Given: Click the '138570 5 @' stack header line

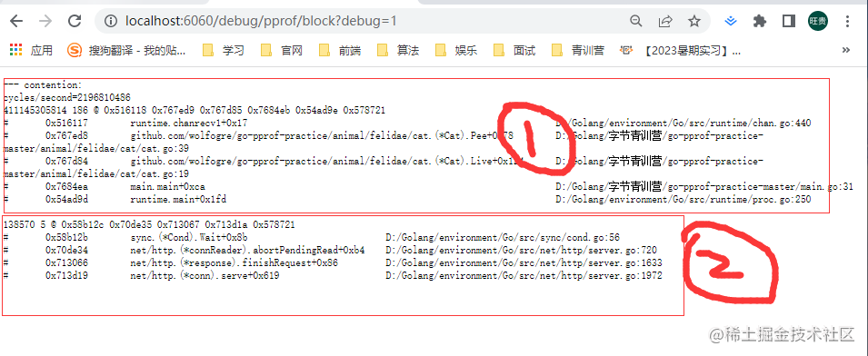Looking at the screenshot, I should (x=149, y=225).
